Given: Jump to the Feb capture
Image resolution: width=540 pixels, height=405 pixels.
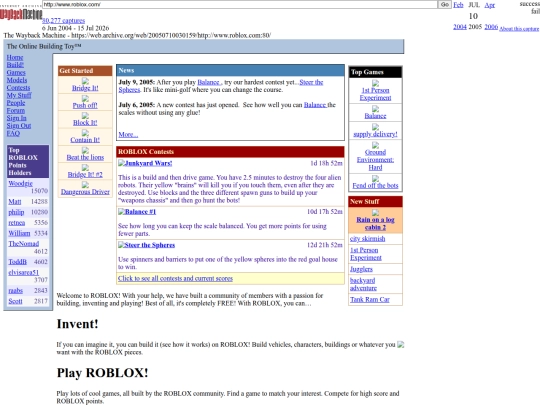Looking at the screenshot, I should [458, 5].
